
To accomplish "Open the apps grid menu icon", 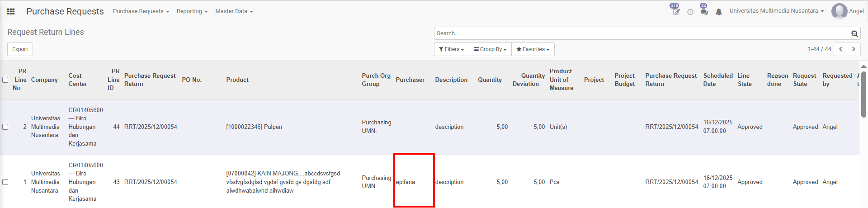I will 11,11.
